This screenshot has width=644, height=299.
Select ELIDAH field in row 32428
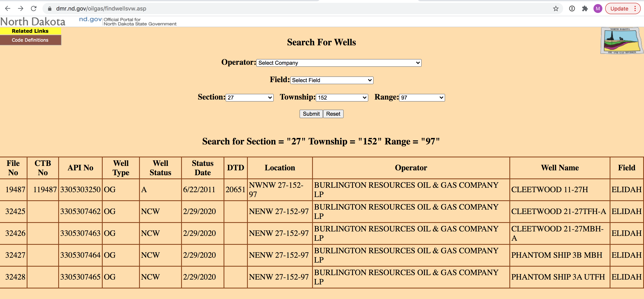point(626,277)
